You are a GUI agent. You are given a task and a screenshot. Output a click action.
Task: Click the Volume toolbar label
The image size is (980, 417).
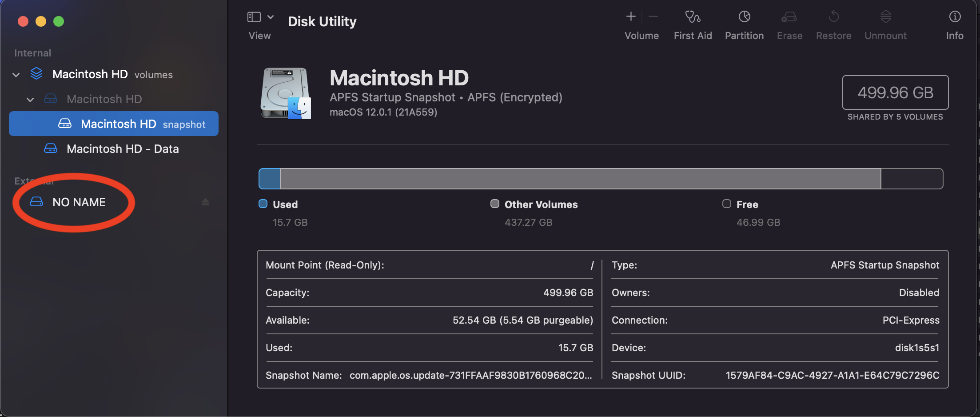(642, 36)
